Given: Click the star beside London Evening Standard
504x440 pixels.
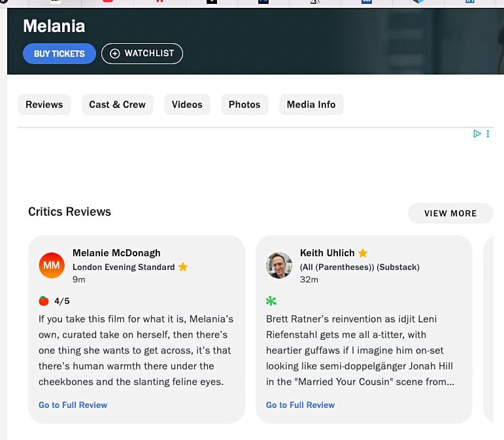Looking at the screenshot, I should (x=183, y=267).
